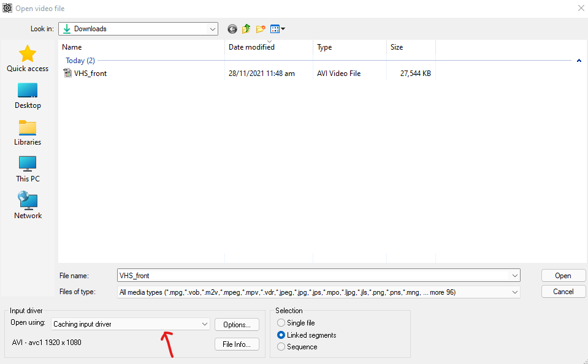The width and height of the screenshot is (588, 364).
Task: Click the green Downloads arrow icon
Action: coord(67,29)
